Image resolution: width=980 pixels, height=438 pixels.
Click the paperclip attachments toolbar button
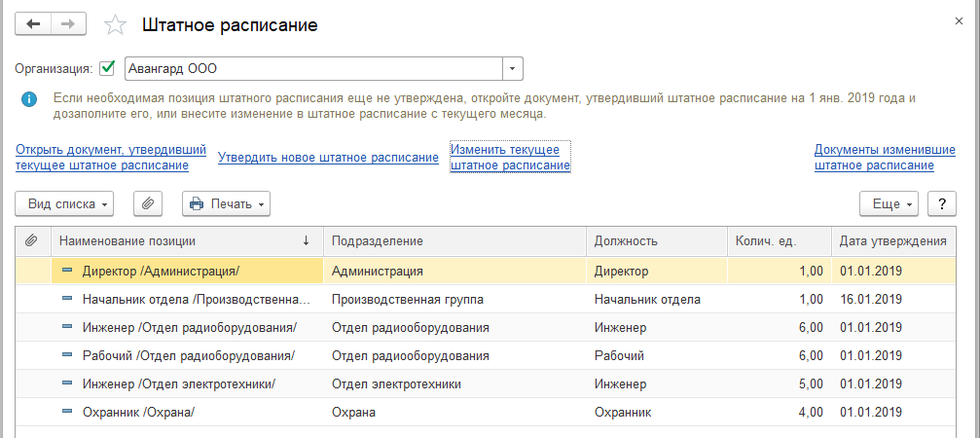tap(148, 204)
